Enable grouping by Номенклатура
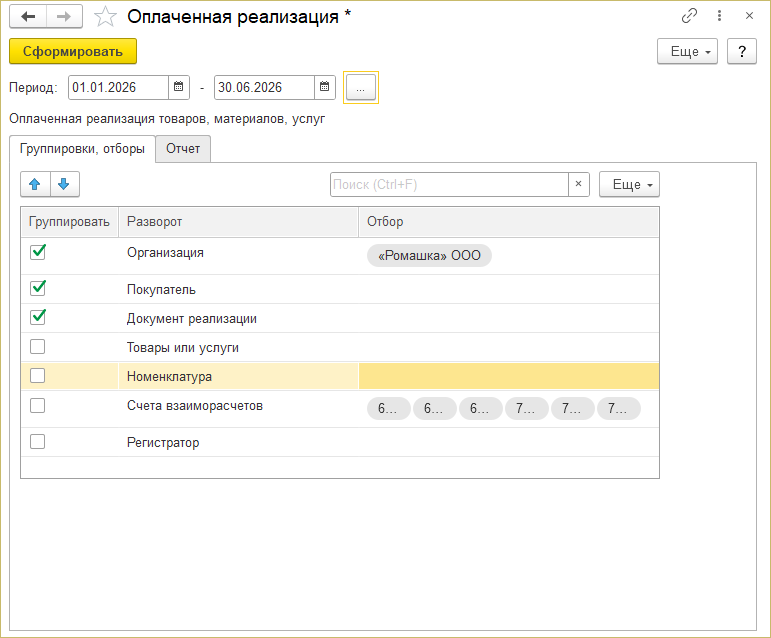771x638 pixels. point(37,376)
